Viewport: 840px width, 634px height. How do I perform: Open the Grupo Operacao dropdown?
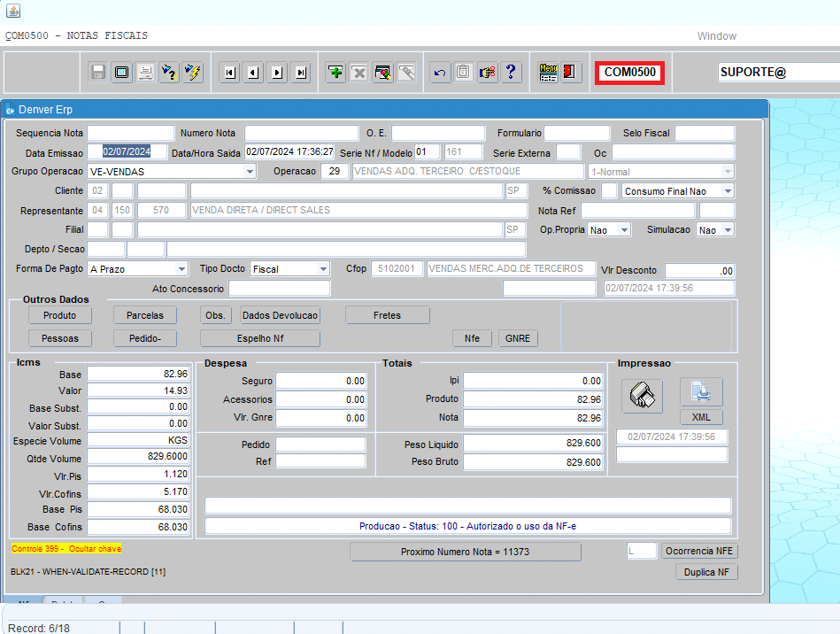[249, 171]
